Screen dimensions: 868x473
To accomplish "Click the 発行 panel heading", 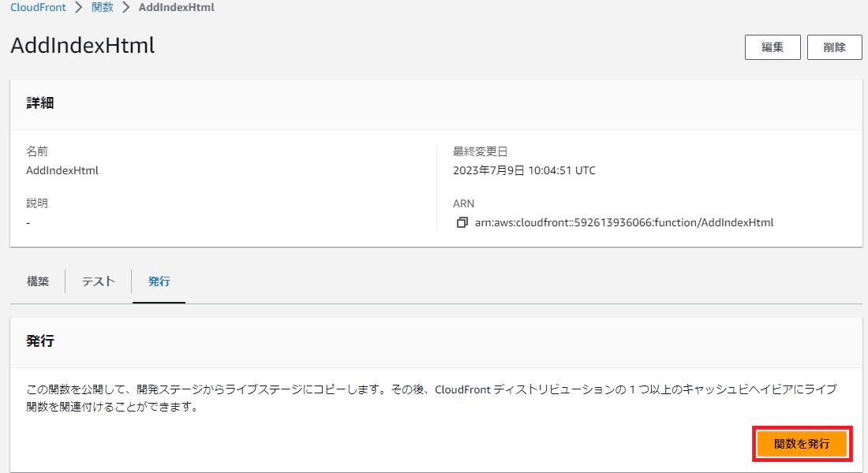I will (x=40, y=342).
